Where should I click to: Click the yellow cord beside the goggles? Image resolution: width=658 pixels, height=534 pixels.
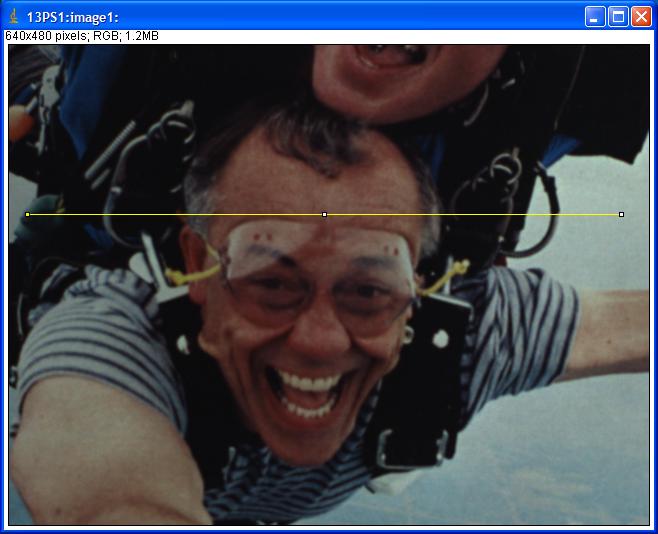tap(190, 271)
